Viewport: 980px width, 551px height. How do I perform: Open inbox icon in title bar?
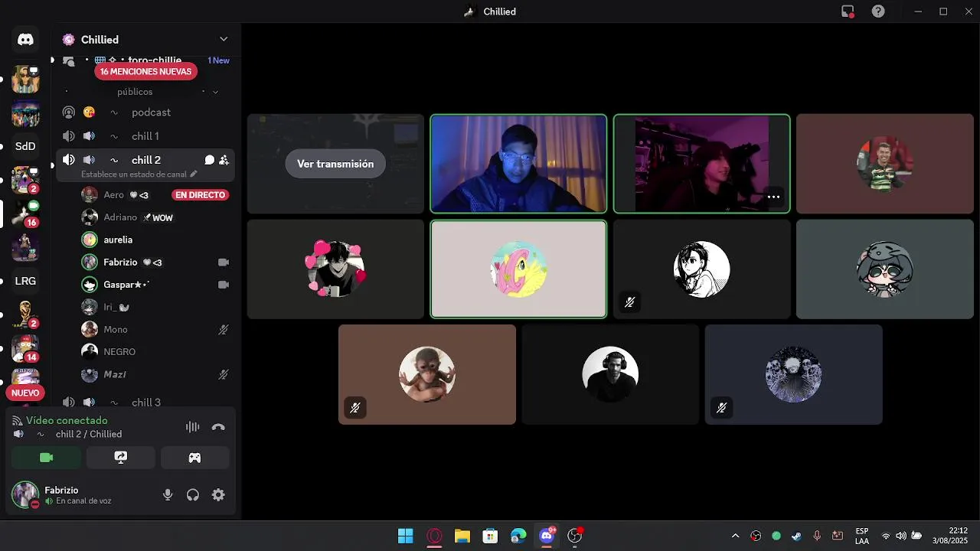pyautogui.click(x=848, y=11)
